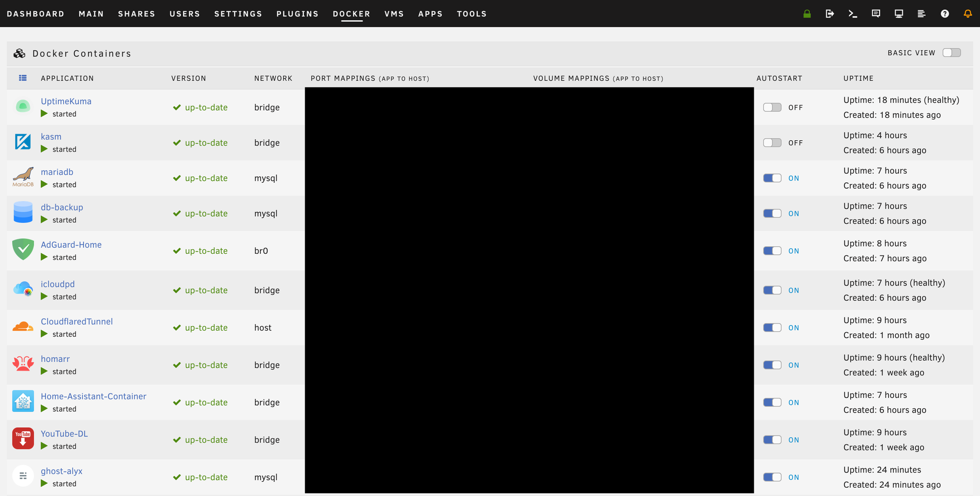This screenshot has height=496, width=980.
Task: Open the Dashboard tab
Action: pos(36,14)
